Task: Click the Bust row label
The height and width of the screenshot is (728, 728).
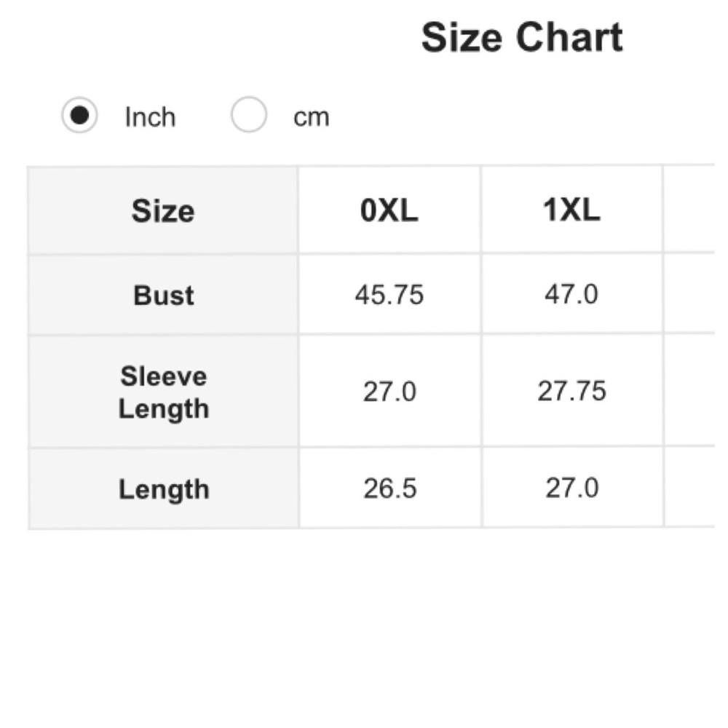Action: pos(163,295)
